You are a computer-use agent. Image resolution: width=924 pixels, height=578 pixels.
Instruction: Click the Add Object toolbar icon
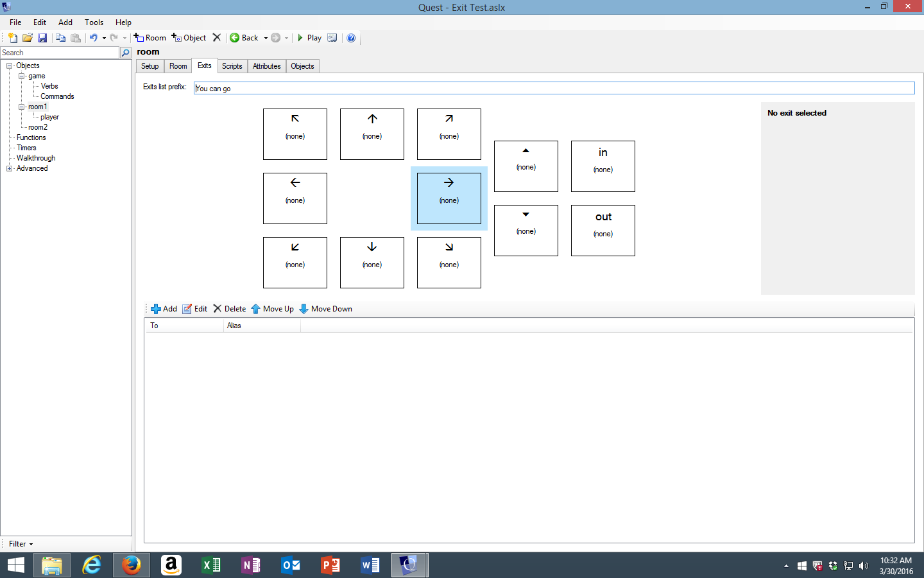pos(189,37)
